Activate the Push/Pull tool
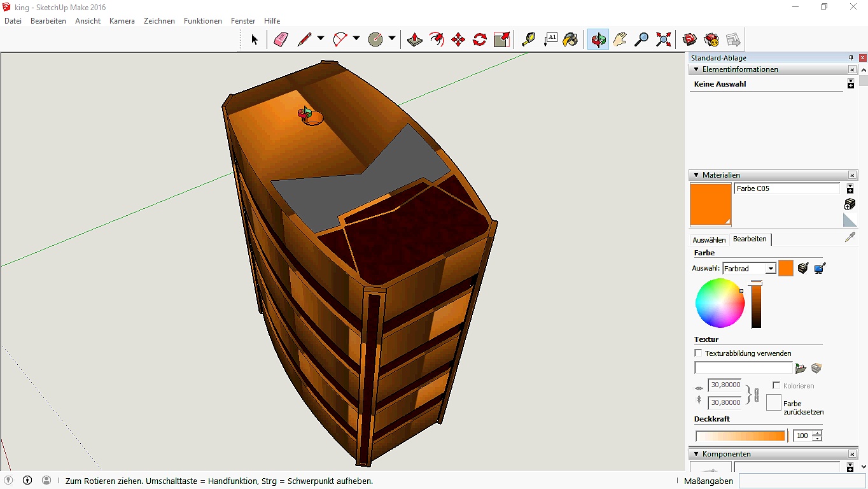The image size is (868, 489). (415, 40)
